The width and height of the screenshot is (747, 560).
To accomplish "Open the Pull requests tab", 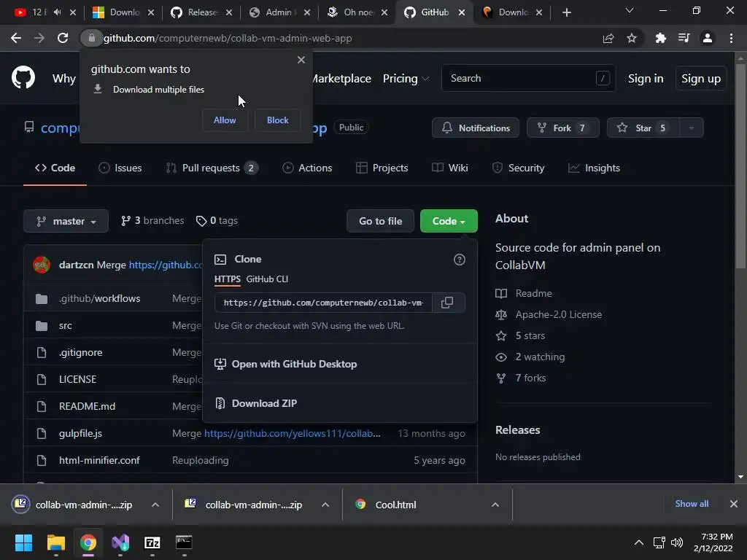I will [x=212, y=168].
